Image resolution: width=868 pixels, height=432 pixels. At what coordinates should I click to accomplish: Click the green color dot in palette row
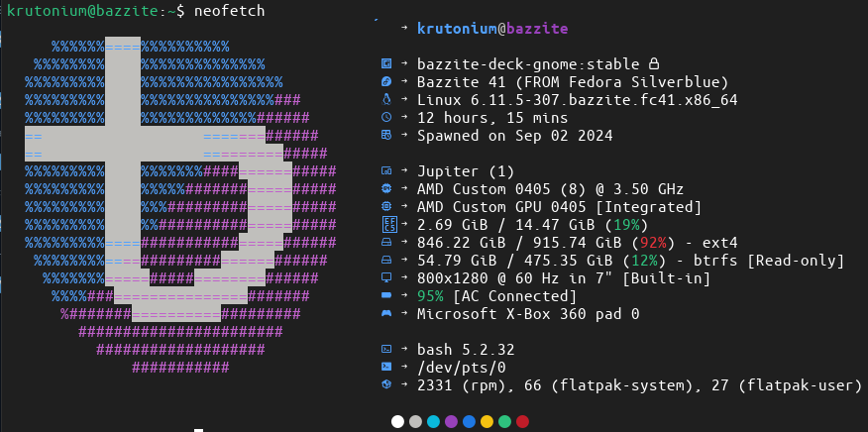tap(504, 422)
